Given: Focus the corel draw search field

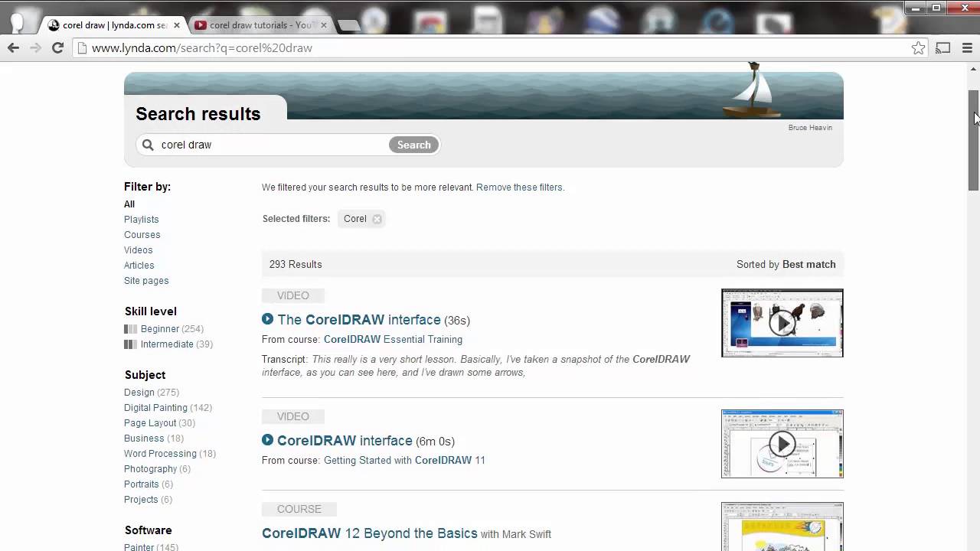Looking at the screenshot, I should pos(273,145).
